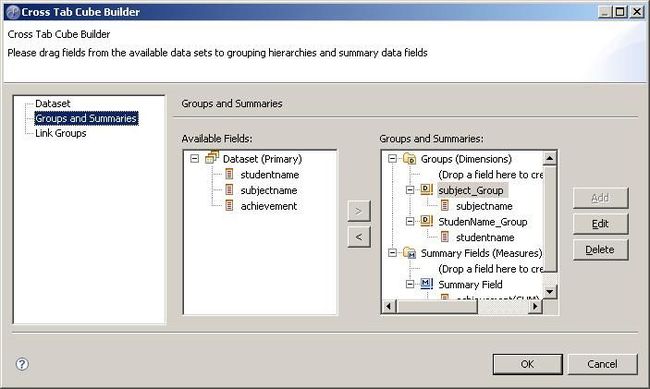Collapse the subject_Group node
This screenshot has width=650, height=389.
pyautogui.click(x=410, y=190)
